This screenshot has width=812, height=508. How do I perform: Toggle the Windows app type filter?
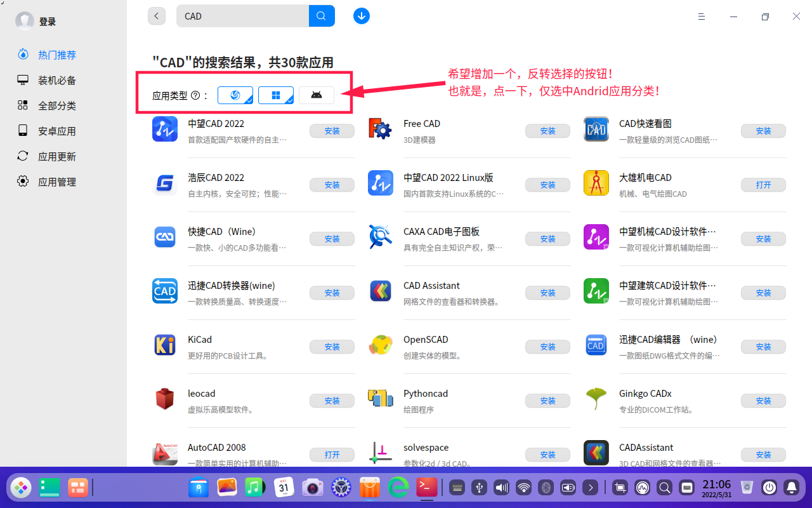276,95
